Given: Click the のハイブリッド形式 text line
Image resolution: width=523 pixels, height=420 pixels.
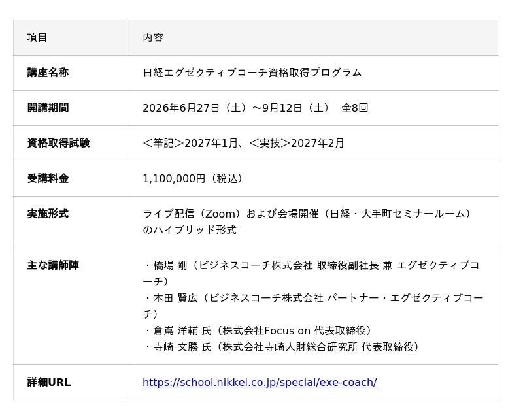Looking at the screenshot, I should 190,230.
